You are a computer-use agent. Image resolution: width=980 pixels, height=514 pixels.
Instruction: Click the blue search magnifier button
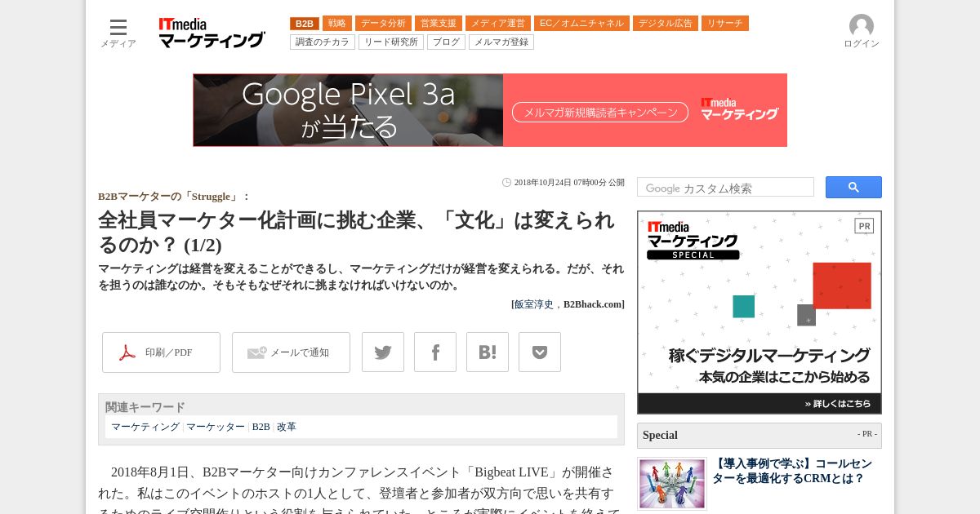point(853,188)
